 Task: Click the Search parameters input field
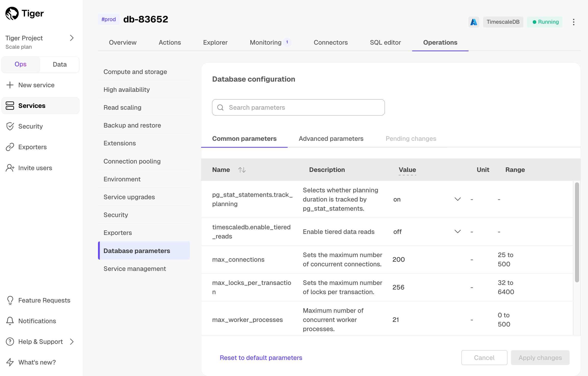pyautogui.click(x=298, y=107)
